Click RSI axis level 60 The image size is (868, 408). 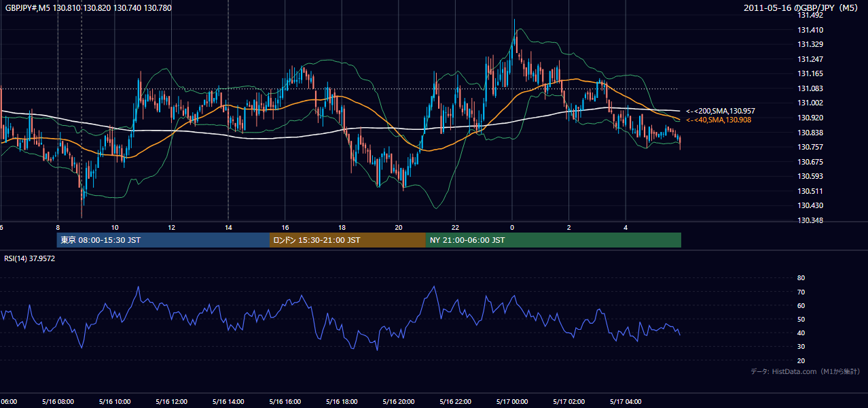coord(801,305)
